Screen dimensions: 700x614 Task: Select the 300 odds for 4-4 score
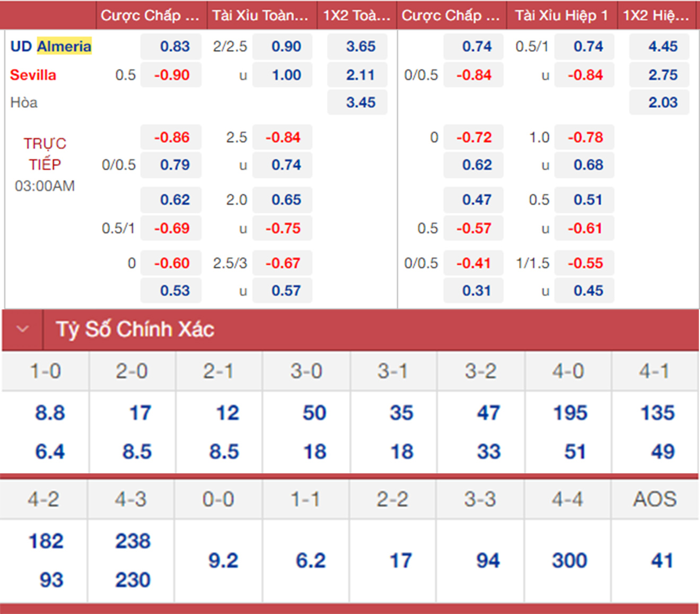click(x=569, y=560)
